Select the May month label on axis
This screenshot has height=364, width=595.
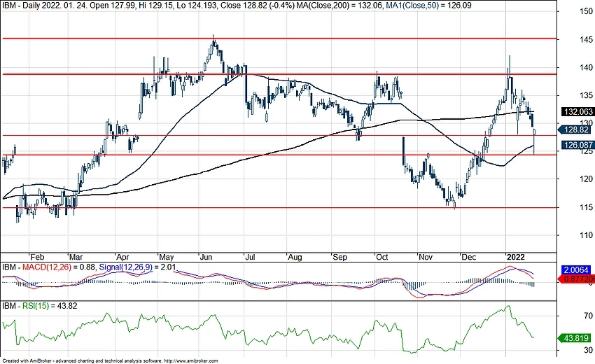click(166, 258)
